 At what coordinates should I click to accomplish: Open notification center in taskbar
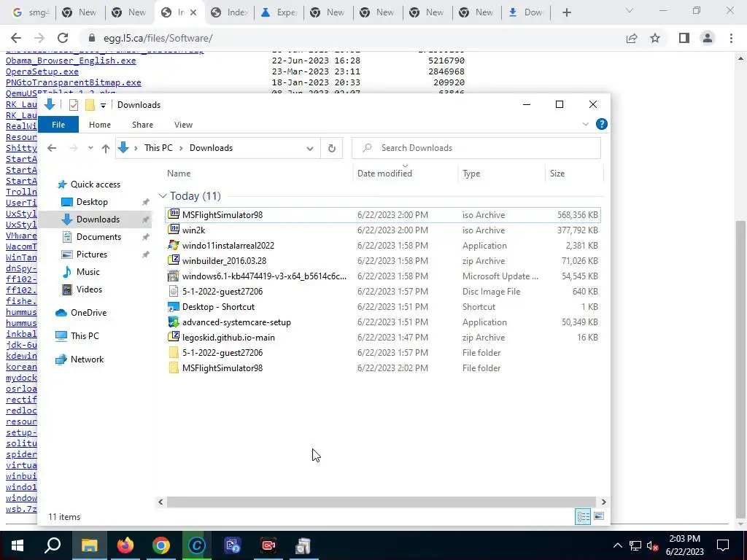723,545
